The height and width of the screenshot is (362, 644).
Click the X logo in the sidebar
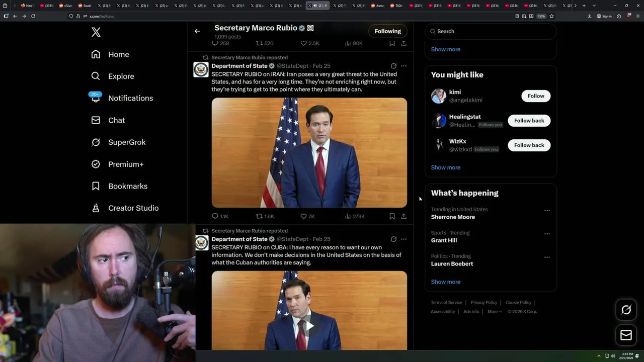pyautogui.click(x=96, y=32)
